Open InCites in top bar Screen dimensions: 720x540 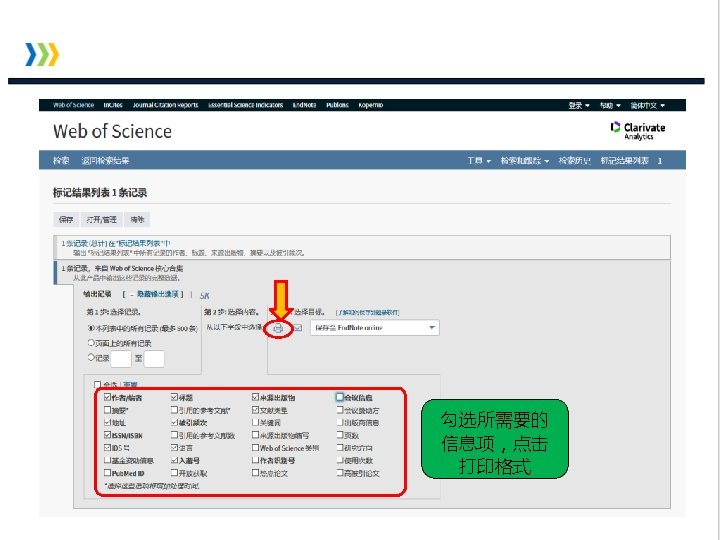[x=113, y=105]
